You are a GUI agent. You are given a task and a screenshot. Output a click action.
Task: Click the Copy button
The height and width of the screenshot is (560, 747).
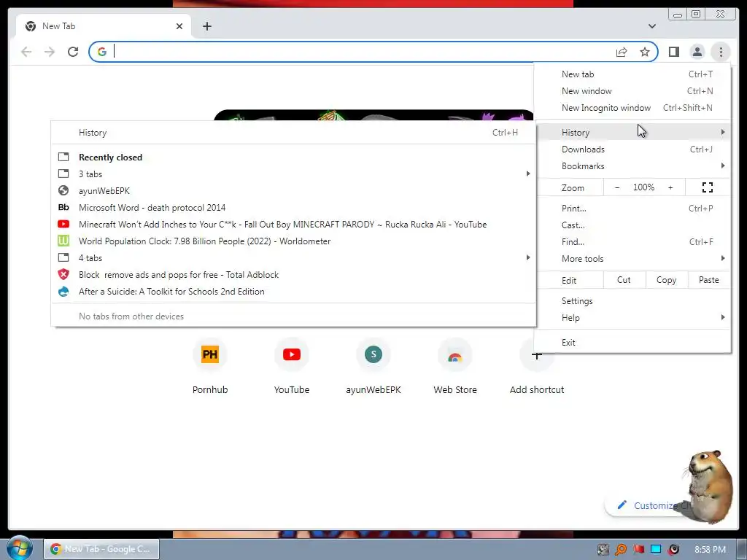(667, 280)
